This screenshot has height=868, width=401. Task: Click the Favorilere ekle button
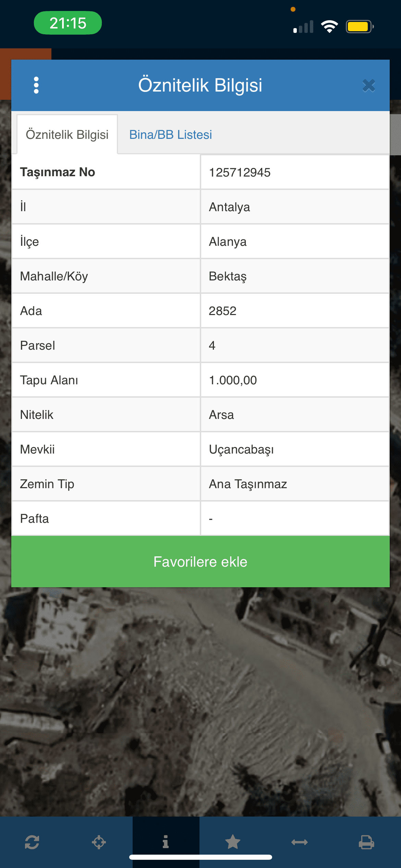click(x=200, y=562)
